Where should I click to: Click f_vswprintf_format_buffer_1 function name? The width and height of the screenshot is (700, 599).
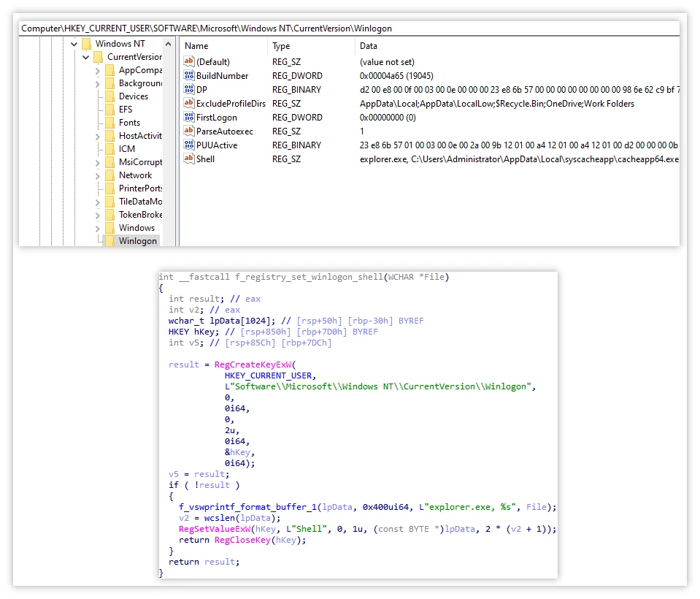pyautogui.click(x=247, y=507)
